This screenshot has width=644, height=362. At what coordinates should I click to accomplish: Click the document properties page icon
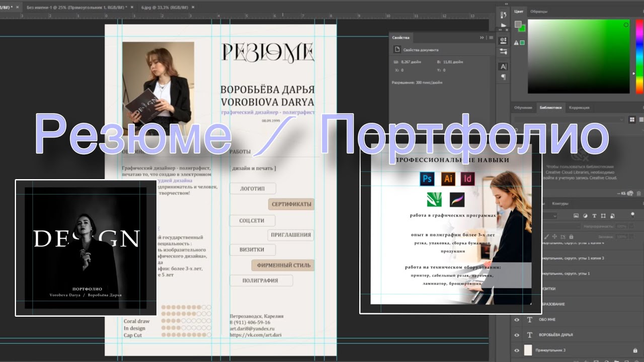tap(397, 50)
